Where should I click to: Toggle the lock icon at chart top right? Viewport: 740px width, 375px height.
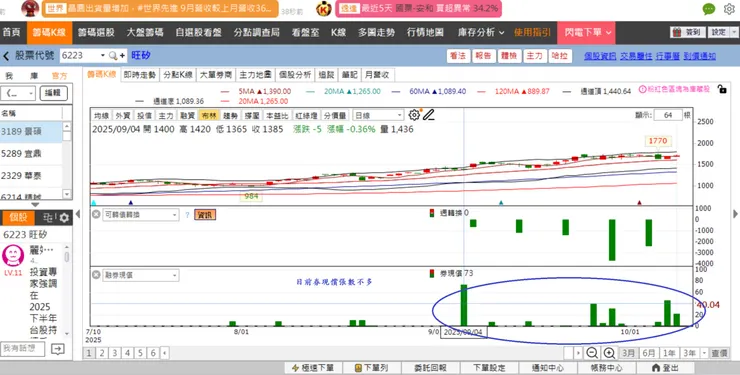tap(722, 89)
